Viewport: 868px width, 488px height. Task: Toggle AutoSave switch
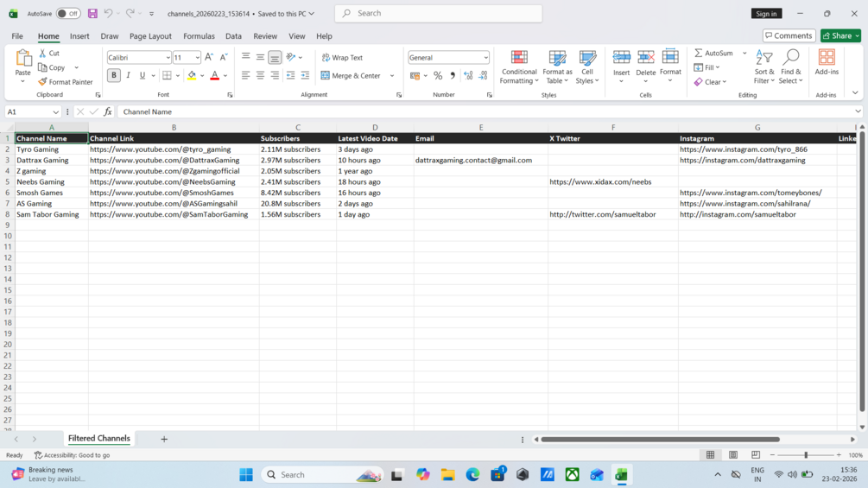[68, 13]
